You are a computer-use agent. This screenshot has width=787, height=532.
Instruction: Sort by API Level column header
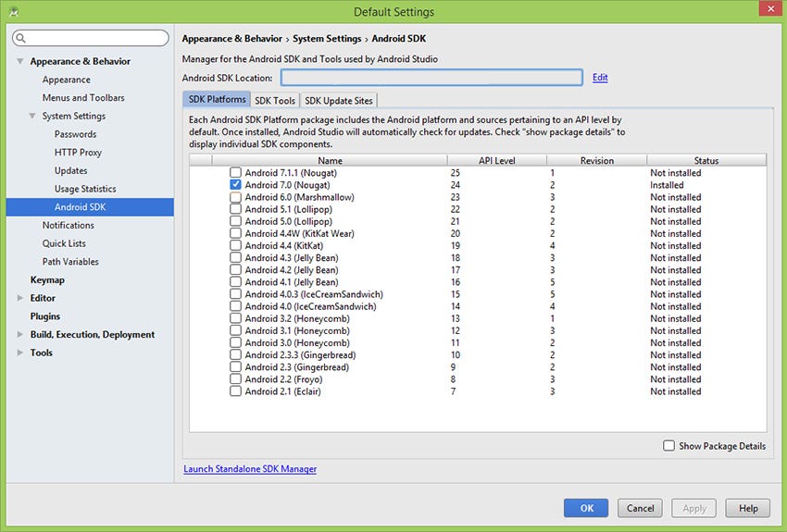coord(497,160)
